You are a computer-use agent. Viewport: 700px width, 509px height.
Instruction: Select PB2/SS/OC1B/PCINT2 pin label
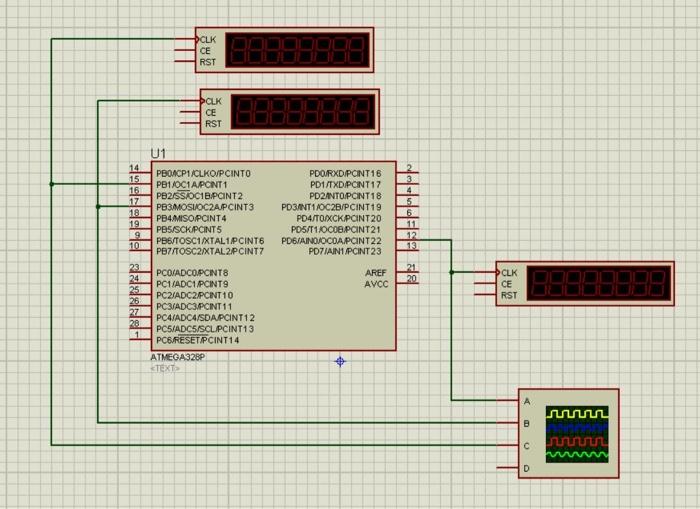tap(200, 196)
